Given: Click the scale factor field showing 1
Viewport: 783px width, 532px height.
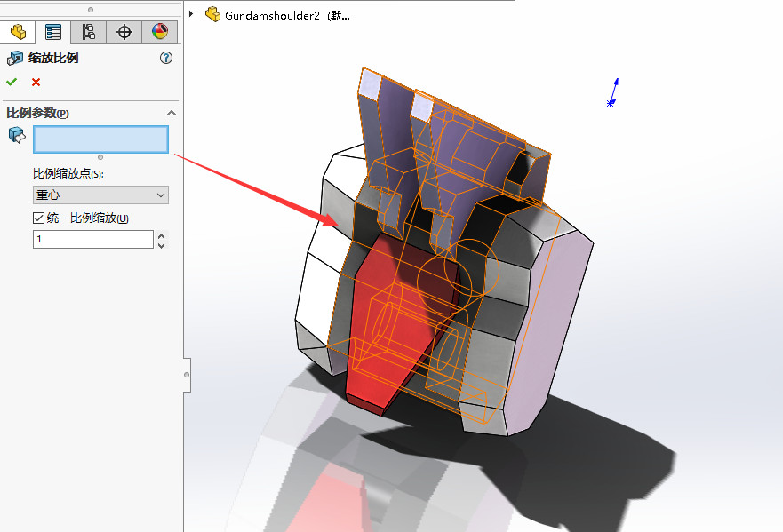Looking at the screenshot, I should coord(93,239).
